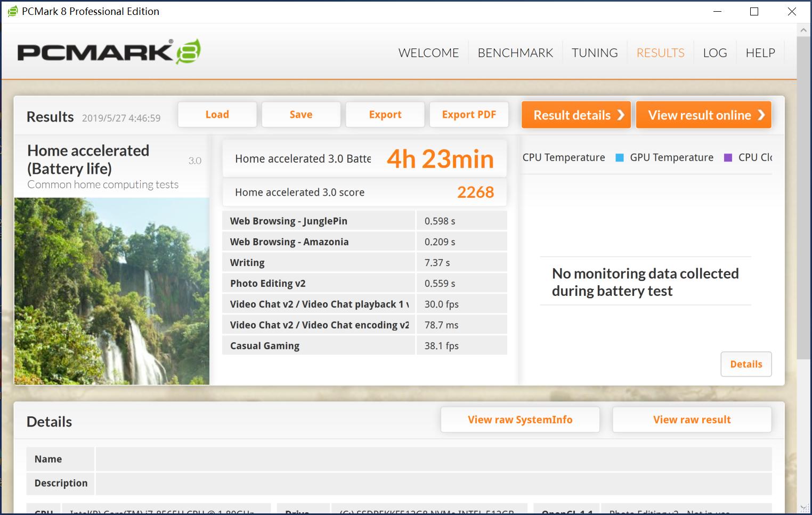Screen dimensions: 812x515
Task: Click the Name input field
Action: [x=434, y=459]
